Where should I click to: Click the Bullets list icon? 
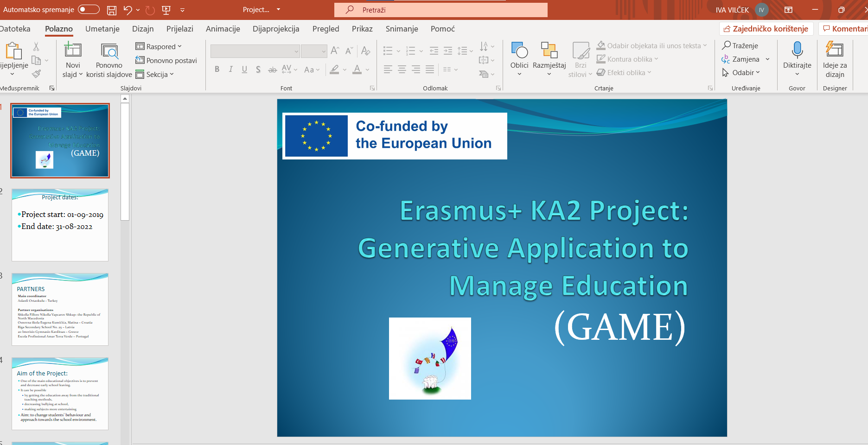(x=388, y=51)
